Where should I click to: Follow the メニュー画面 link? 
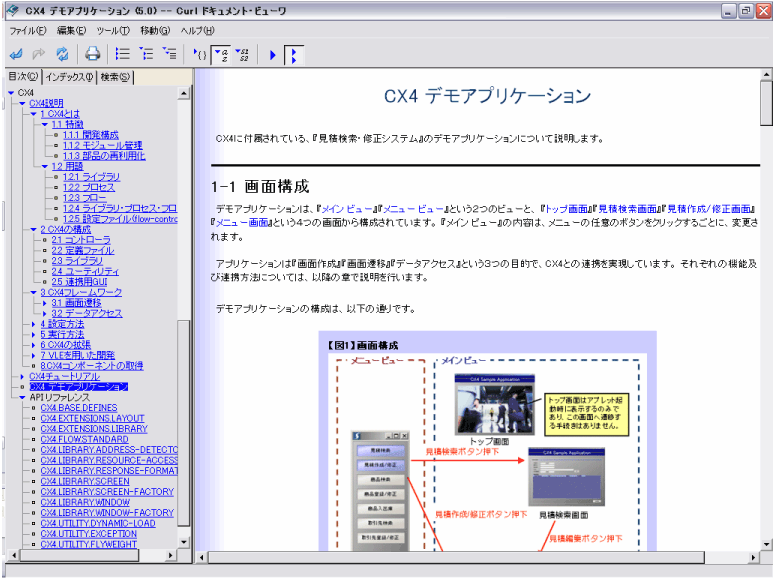(x=242, y=222)
